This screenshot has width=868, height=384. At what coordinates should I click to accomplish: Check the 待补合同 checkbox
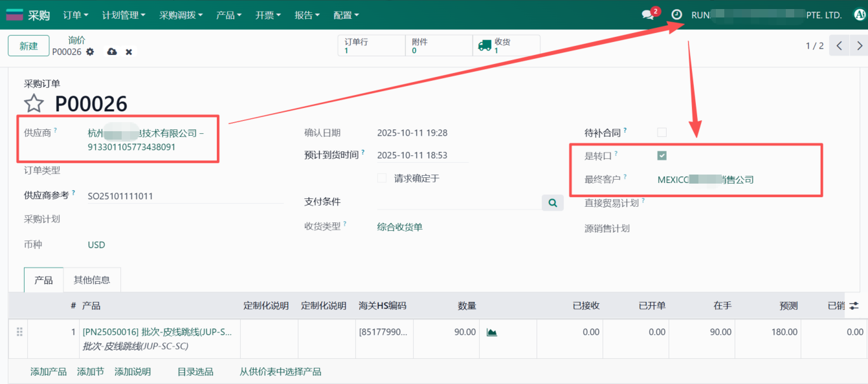click(662, 132)
